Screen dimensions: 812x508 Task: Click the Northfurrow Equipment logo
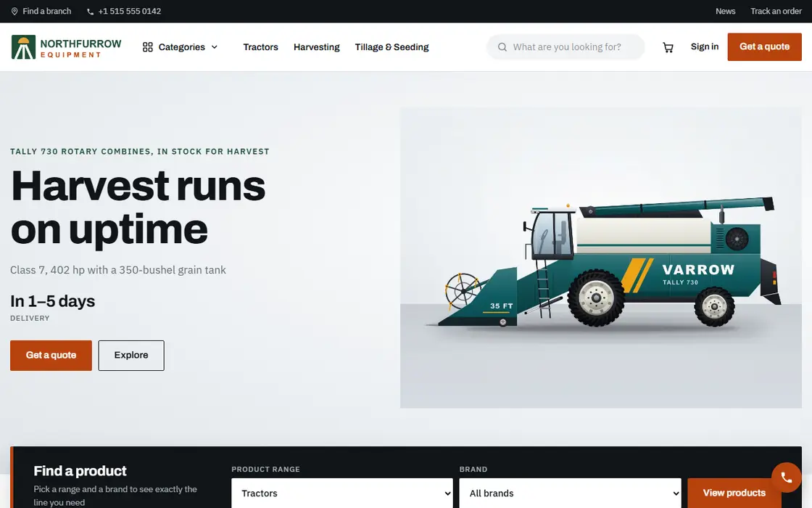coord(66,47)
